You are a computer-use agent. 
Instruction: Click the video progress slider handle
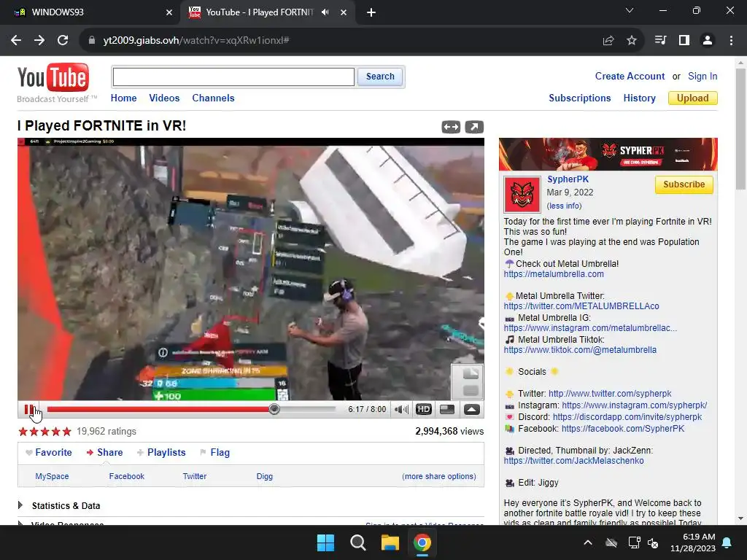point(274,409)
